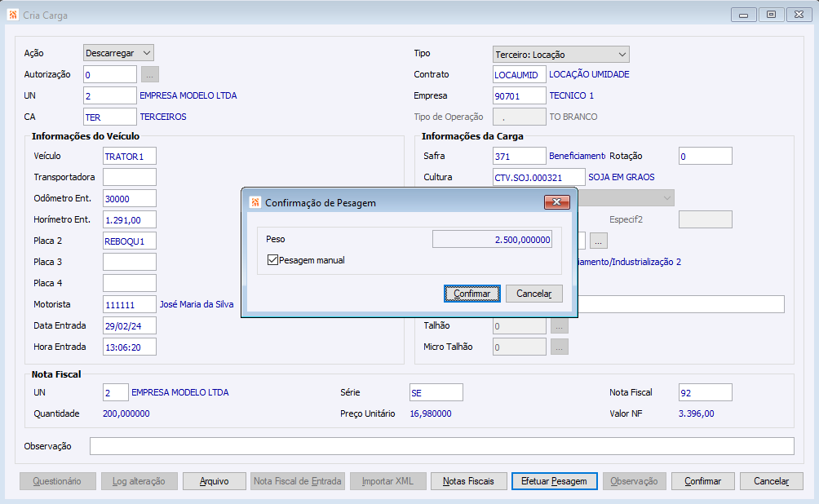
Task: Toggle the Pesagem manual checkbox
Action: point(272,259)
